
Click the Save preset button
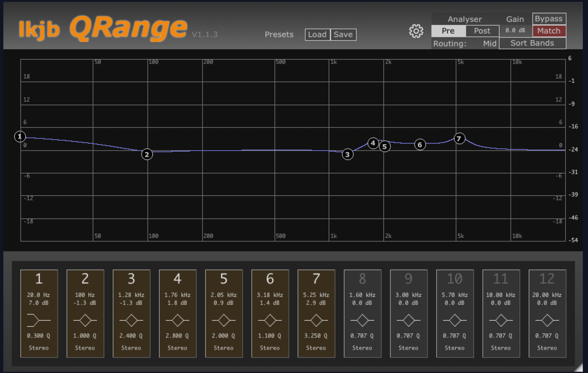pos(343,34)
